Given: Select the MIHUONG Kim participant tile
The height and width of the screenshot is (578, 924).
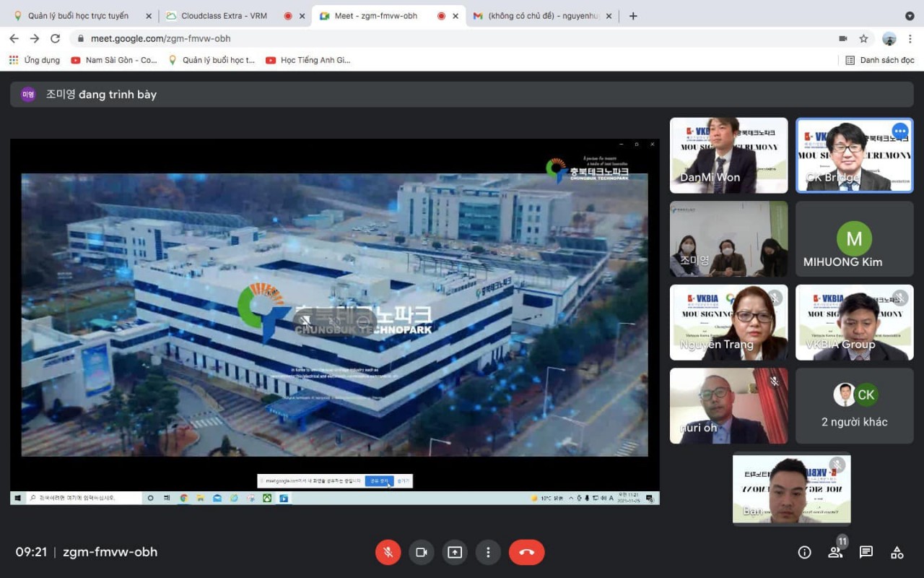Looking at the screenshot, I should pos(854,238).
